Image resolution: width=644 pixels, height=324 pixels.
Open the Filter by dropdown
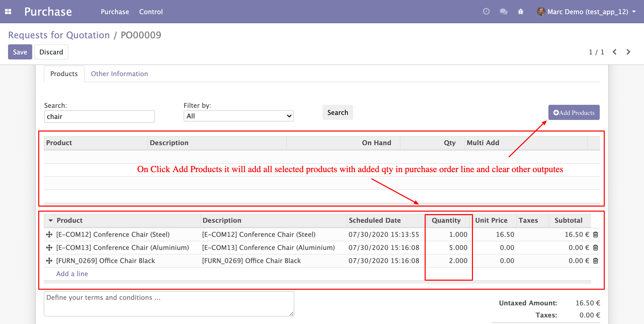point(238,116)
